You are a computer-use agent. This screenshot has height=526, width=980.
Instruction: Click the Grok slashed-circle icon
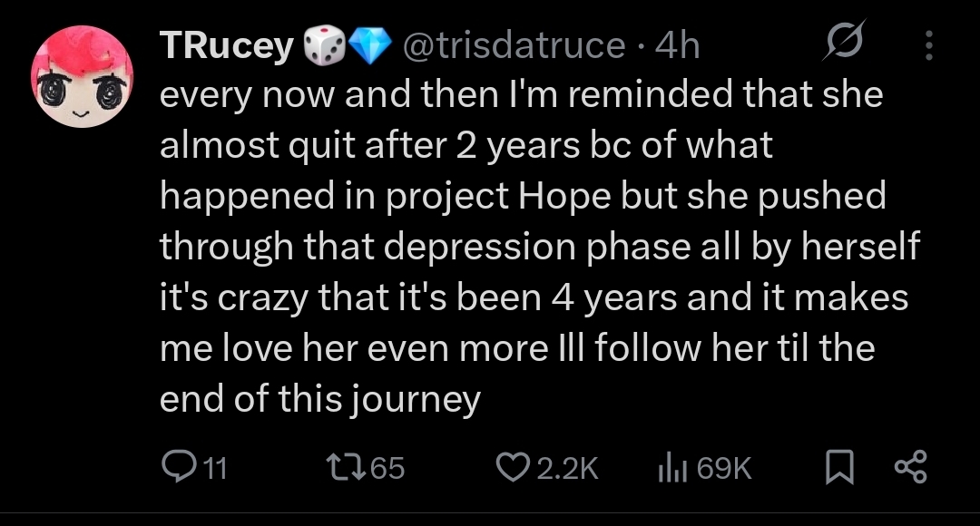coord(845,41)
